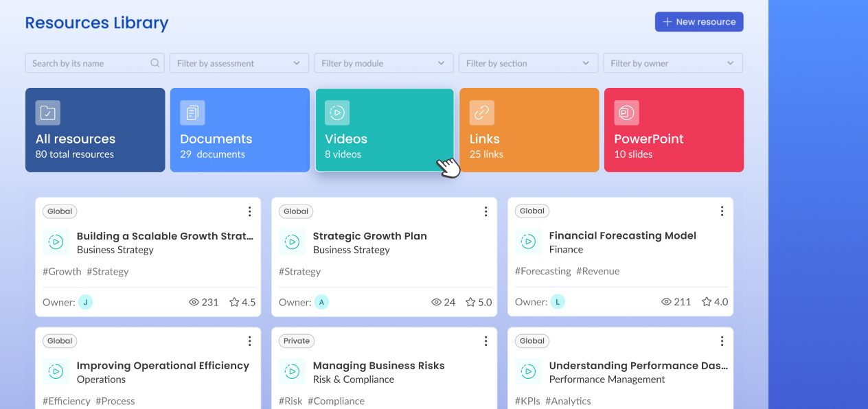Open more options for Understanding Performance card
Screen dimensions: 868x409
722,341
